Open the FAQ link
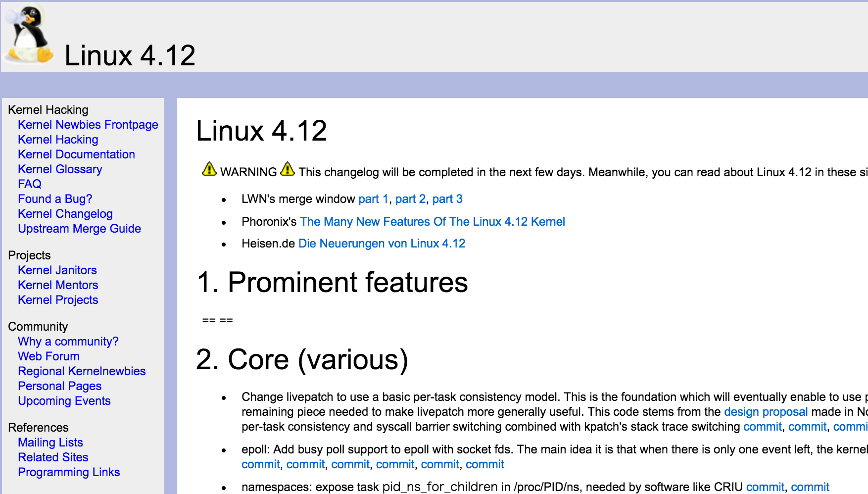868x494 pixels. [30, 184]
